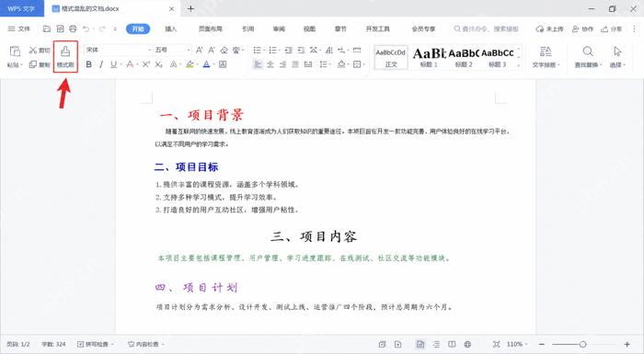
Task: Click the Find and Replace magnifier icon
Action: tap(588, 51)
